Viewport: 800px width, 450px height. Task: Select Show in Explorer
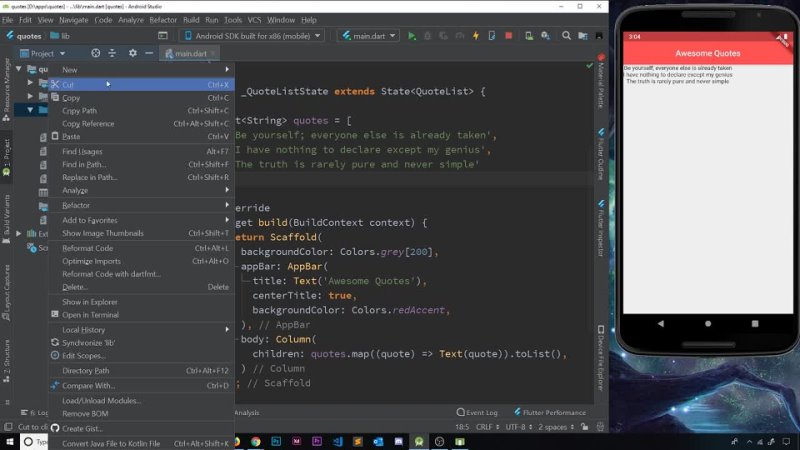141,302
